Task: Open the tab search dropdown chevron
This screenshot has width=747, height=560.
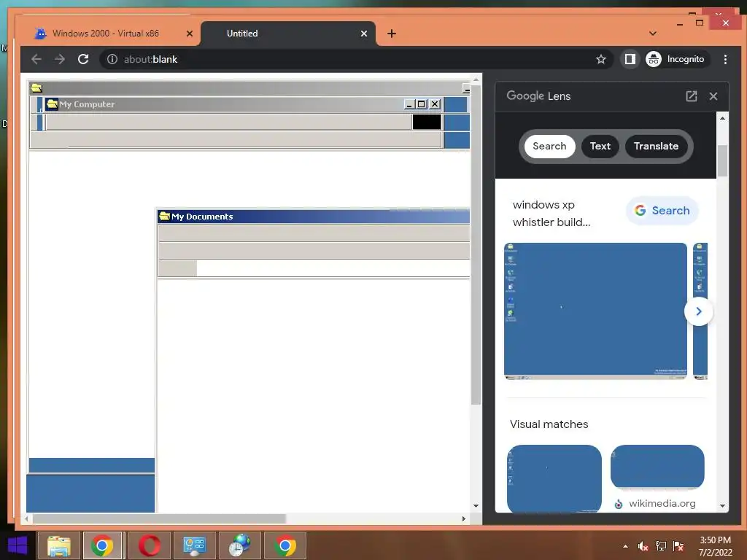Action: tap(653, 34)
